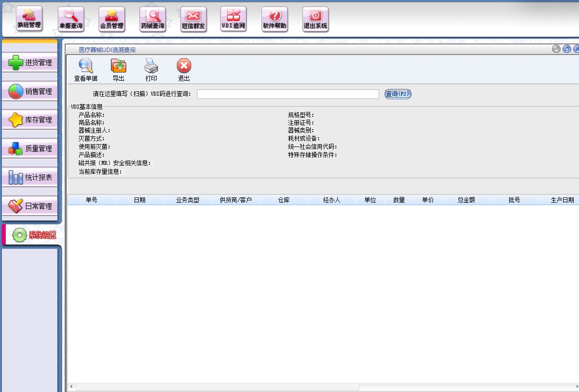The width and height of the screenshot is (579, 392).
Task: Open 软件帮助 software help
Action: tap(275, 20)
